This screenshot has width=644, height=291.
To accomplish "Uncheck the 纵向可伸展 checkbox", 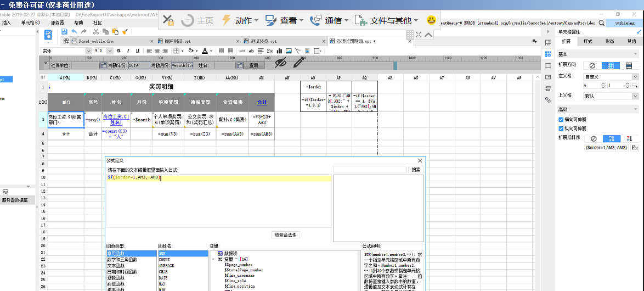I will 561,128.
